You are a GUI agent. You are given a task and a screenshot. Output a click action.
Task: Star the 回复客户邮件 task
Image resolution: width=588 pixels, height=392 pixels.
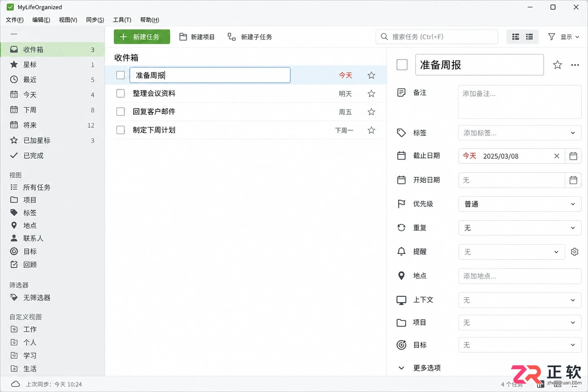coord(371,111)
